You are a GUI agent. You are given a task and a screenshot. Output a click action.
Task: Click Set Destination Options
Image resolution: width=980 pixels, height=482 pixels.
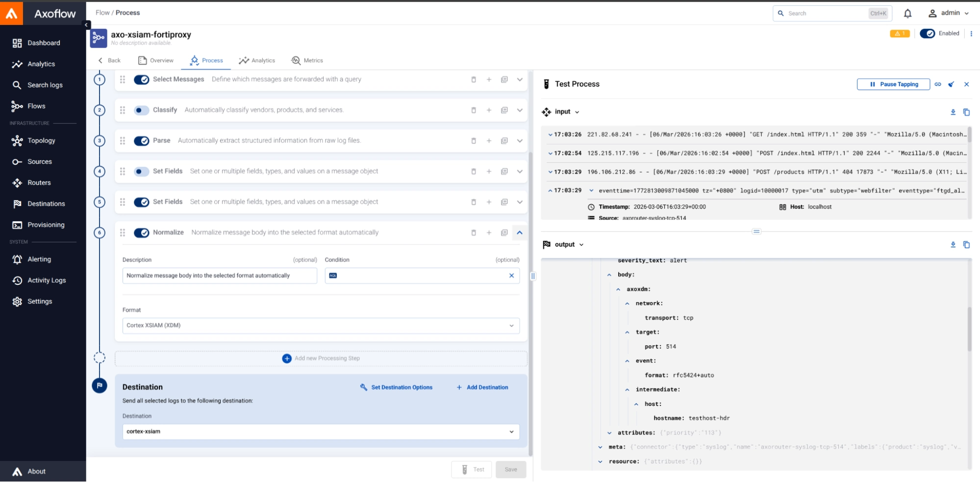point(396,387)
